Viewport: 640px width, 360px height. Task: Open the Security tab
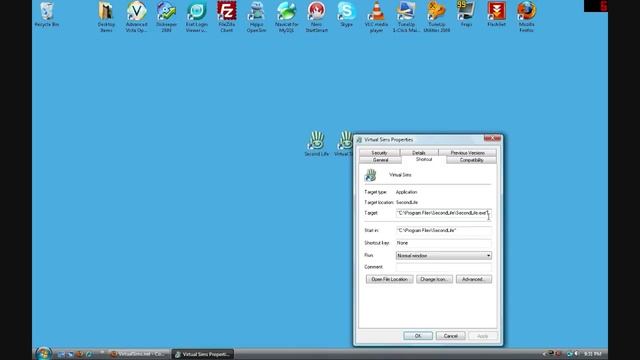[379, 153]
